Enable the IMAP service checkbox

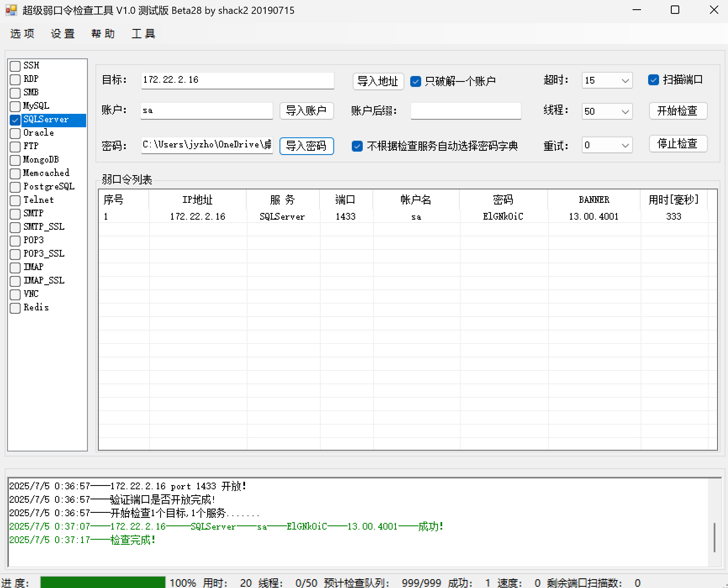click(x=15, y=268)
